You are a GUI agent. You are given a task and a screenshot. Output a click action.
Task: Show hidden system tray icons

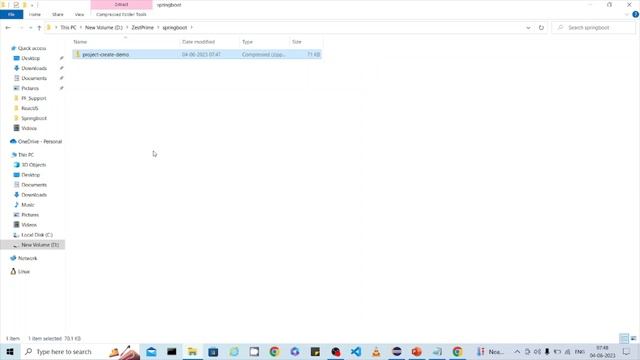click(x=517, y=352)
